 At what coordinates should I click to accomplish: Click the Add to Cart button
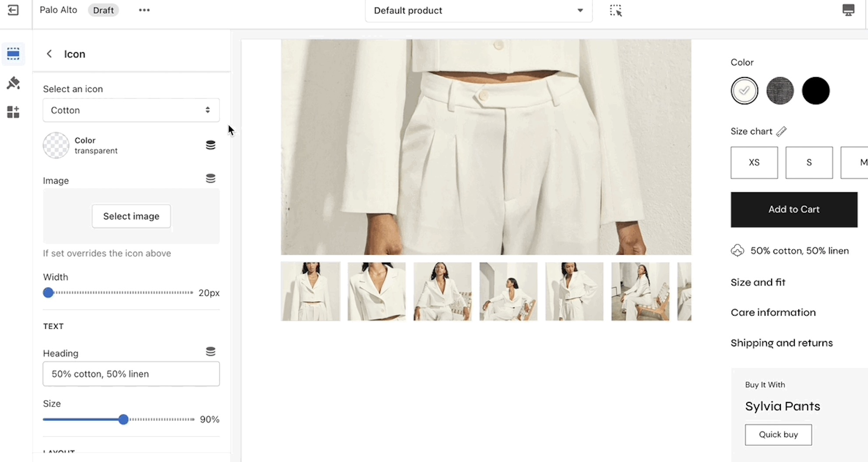(x=794, y=210)
